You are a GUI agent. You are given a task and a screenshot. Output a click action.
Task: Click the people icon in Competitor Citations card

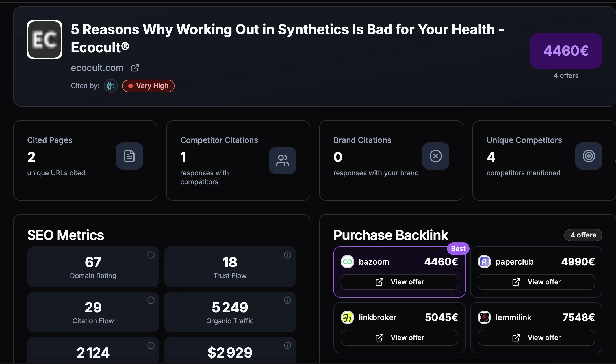click(x=283, y=160)
